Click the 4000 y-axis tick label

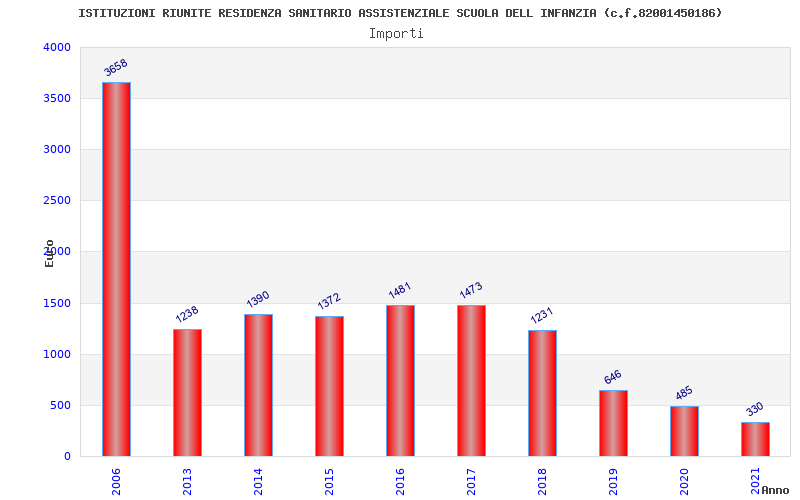pos(57,47)
